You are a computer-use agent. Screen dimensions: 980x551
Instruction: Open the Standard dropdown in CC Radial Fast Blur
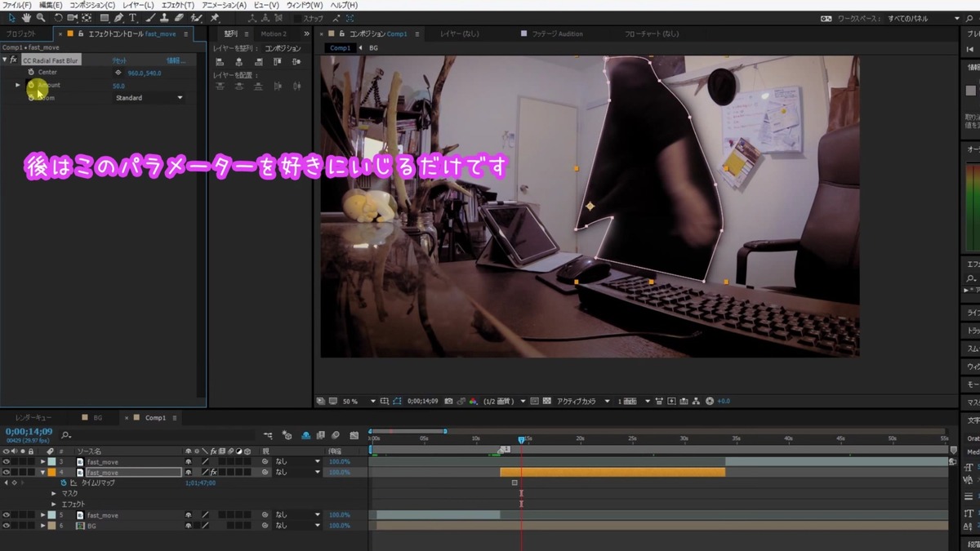pyautogui.click(x=148, y=97)
